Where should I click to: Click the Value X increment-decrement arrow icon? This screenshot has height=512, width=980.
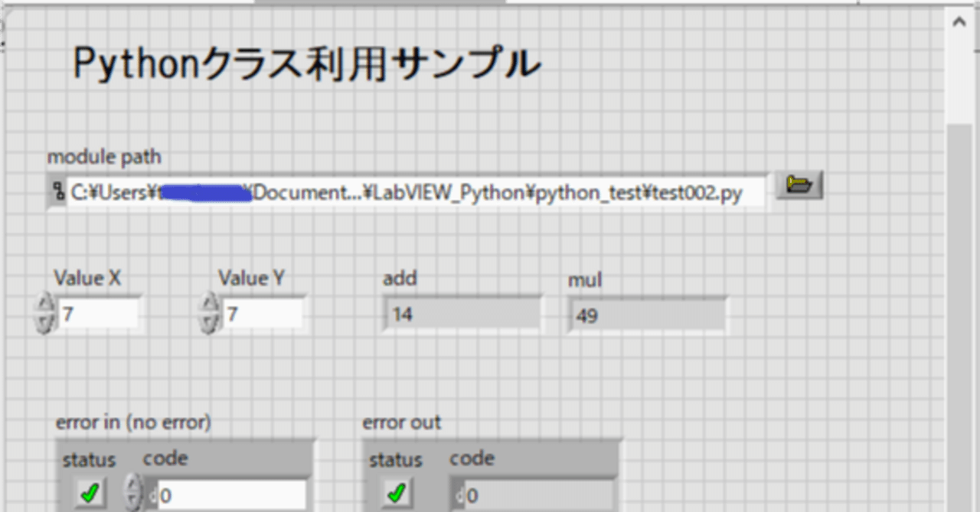[44, 312]
